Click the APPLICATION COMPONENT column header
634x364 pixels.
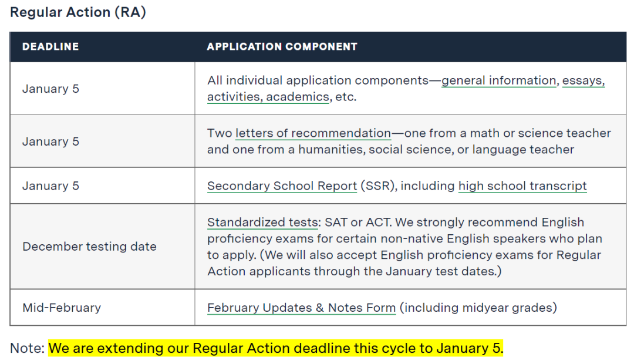pyautogui.click(x=282, y=46)
